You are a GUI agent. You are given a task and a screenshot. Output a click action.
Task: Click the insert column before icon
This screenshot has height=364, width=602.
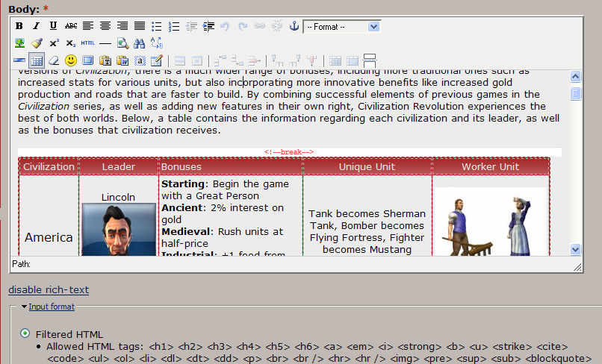(x=277, y=60)
